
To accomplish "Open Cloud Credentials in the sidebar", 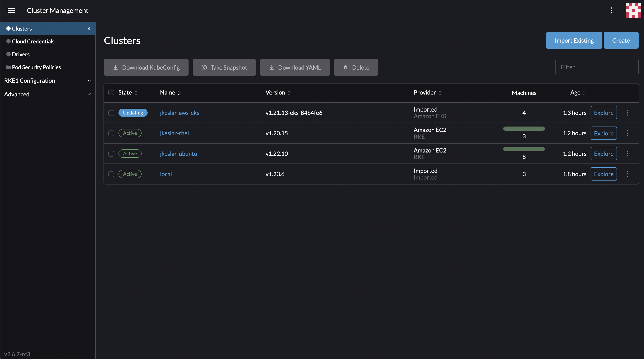I will pyautogui.click(x=33, y=41).
